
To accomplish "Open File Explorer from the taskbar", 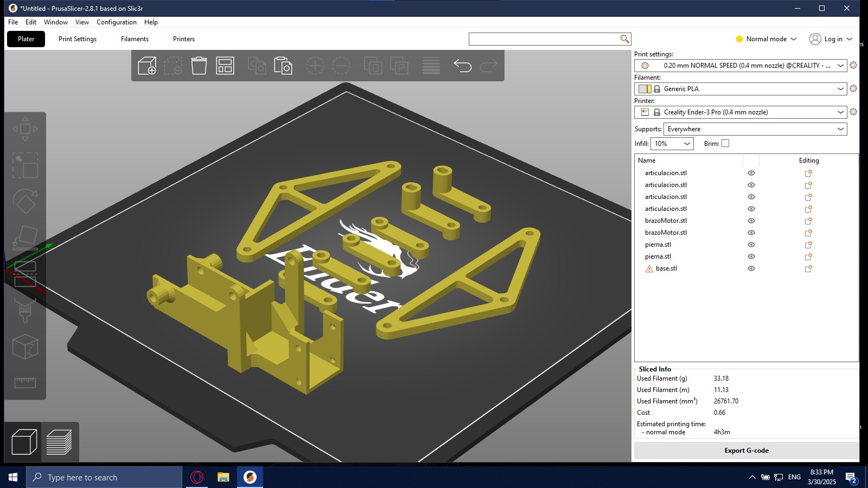I will click(x=223, y=477).
